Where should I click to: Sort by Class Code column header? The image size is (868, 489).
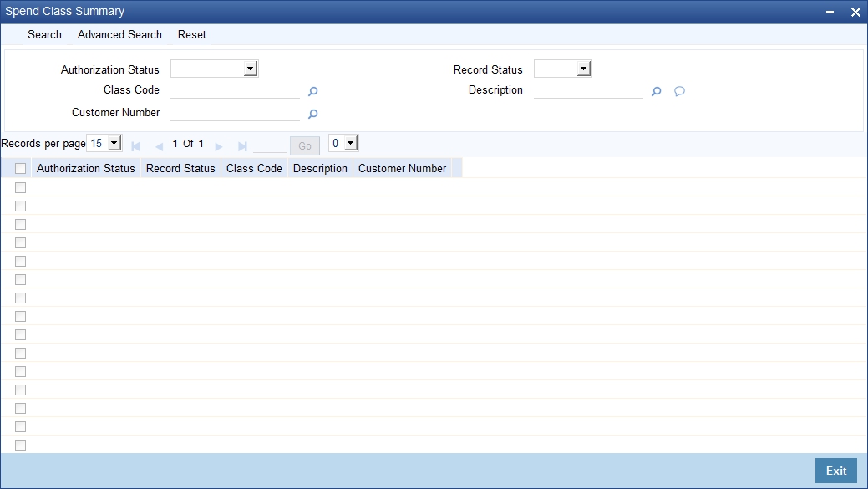coord(254,168)
